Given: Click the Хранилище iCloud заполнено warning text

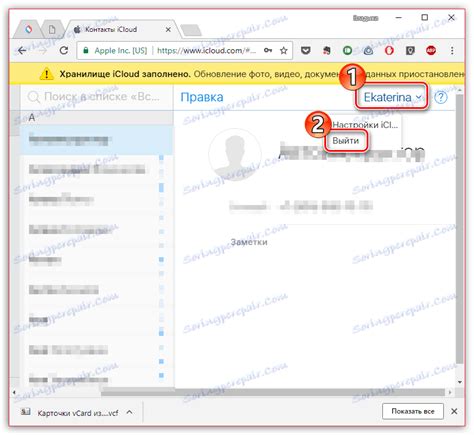Looking at the screenshot, I should pos(125,74).
